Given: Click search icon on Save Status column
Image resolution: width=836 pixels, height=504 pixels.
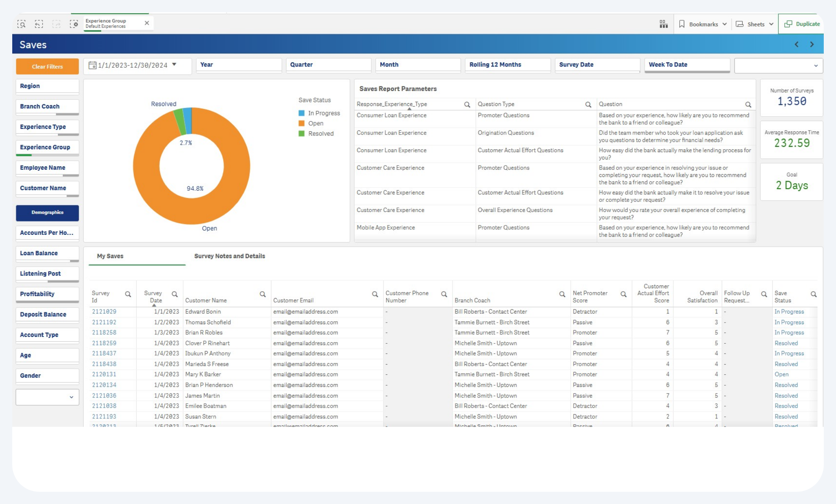Looking at the screenshot, I should click(x=813, y=294).
